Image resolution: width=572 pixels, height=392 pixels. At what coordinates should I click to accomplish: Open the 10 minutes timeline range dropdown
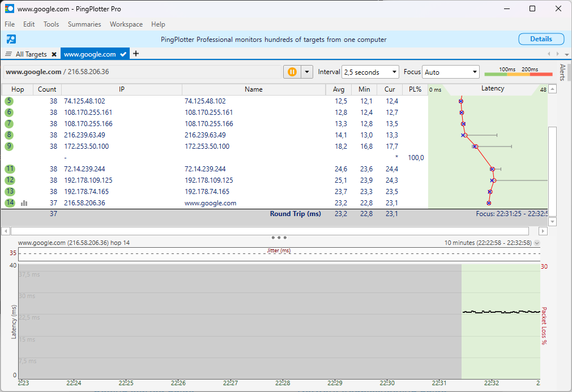(x=537, y=243)
